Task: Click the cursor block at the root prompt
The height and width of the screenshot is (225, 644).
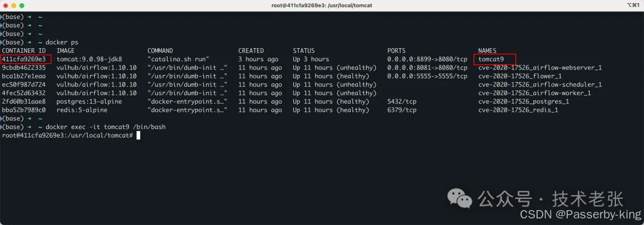Action: point(138,135)
